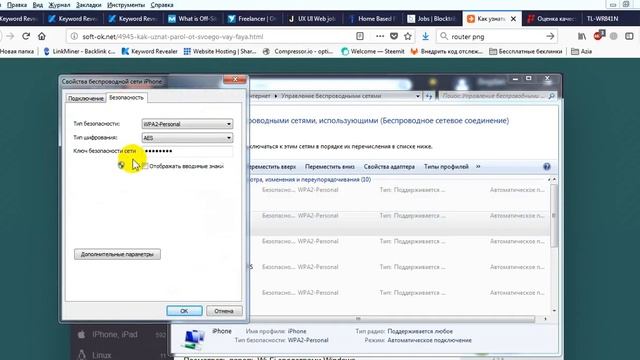This screenshot has height=360, width=640.
Task: Go forward in browser history
Action: pos(10,36)
